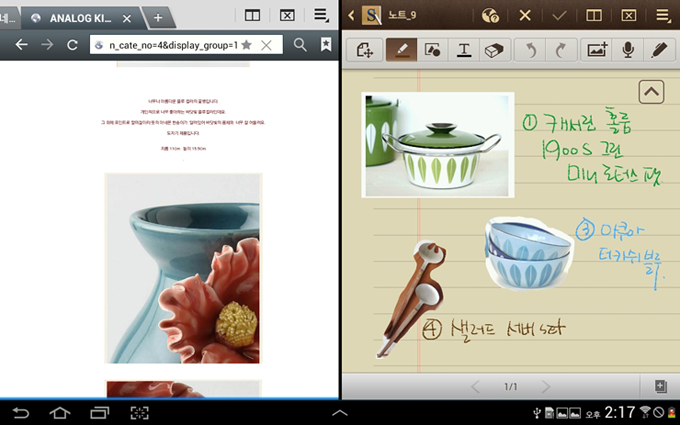
Task: Collapse the toolbar with the up chevron
Action: point(651,92)
